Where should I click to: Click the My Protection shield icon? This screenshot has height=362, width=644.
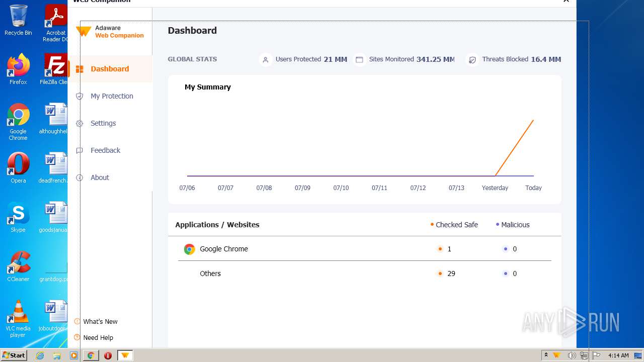pos(79,96)
